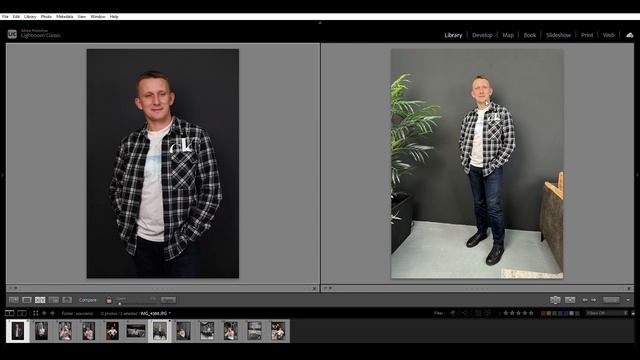The width and height of the screenshot is (640, 360).
Task: Select the highlighted seventh filmstrip thumbnail
Action: click(x=160, y=331)
